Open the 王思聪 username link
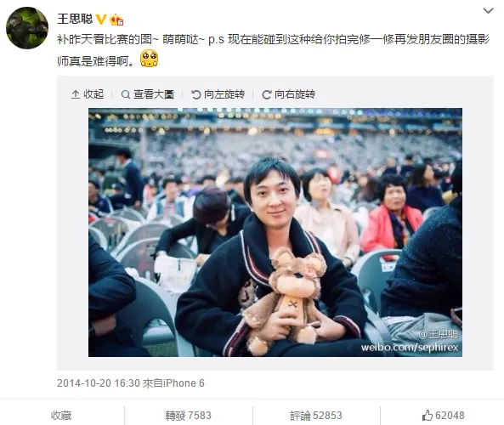Screen dimensions: 504x425 pos(75,19)
